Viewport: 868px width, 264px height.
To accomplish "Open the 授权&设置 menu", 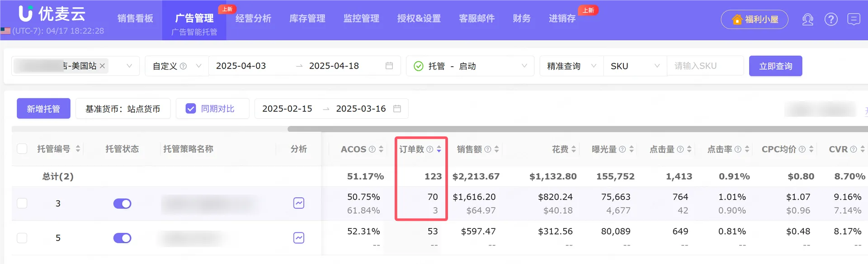I will (x=419, y=19).
